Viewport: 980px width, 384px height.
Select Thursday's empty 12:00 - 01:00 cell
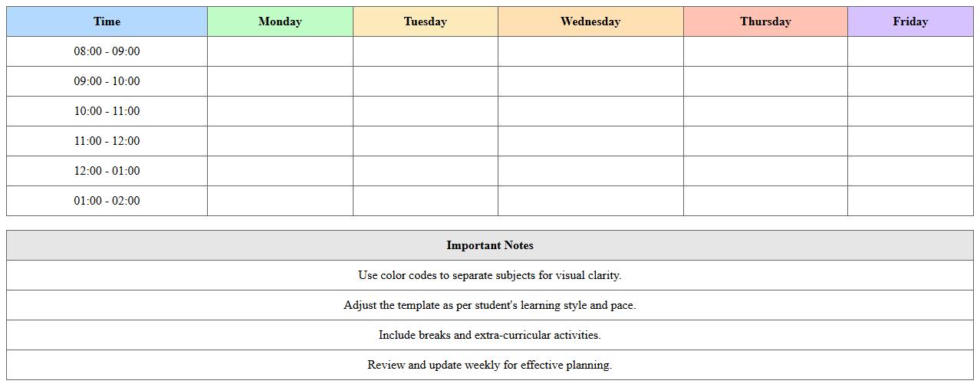[765, 171]
